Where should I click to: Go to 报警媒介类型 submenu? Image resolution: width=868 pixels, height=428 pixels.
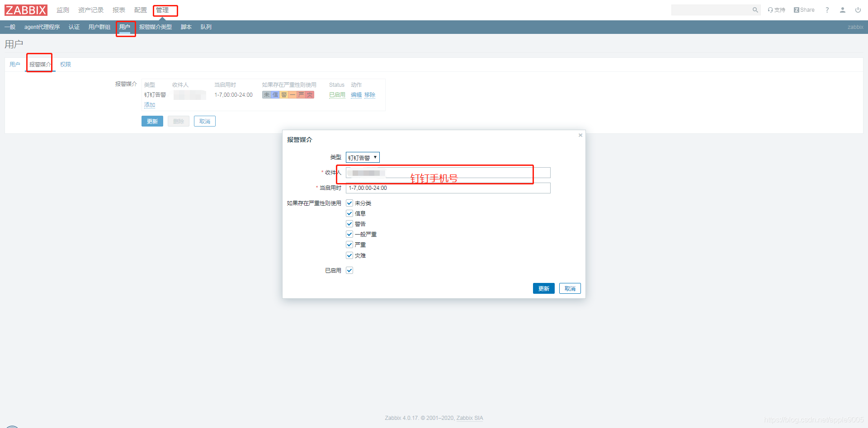(156, 27)
